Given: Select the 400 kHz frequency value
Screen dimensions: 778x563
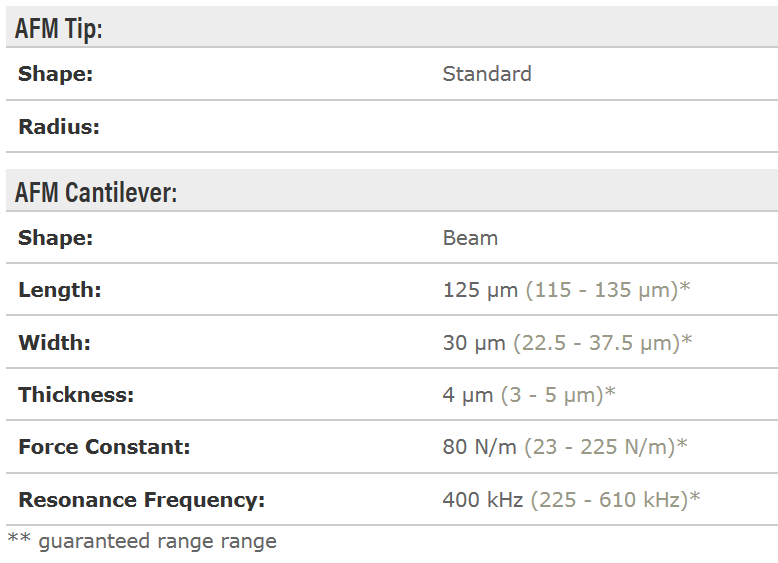Looking at the screenshot, I should point(483,500).
